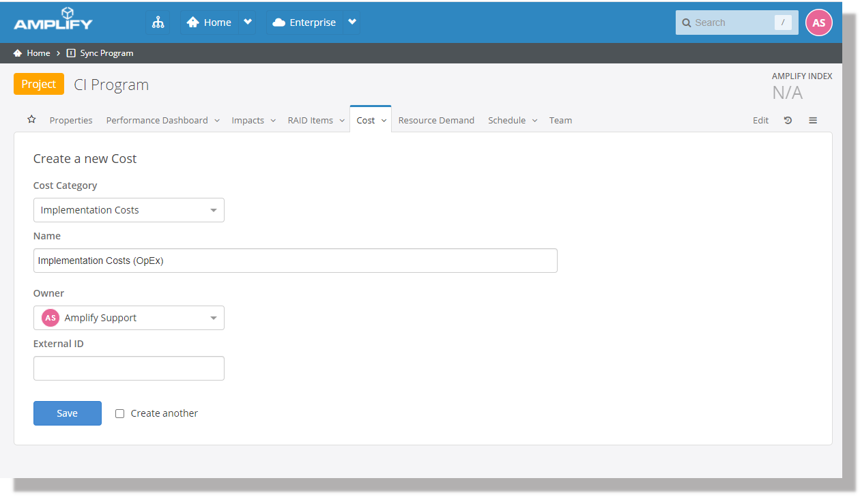Expand the Home dropdown arrow
This screenshot has width=860, height=504.
click(248, 23)
